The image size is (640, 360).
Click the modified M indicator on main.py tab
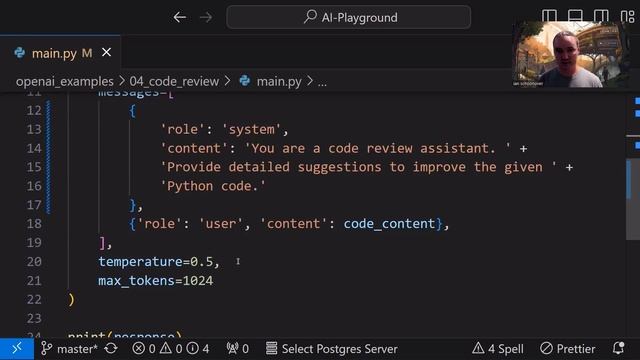point(87,53)
